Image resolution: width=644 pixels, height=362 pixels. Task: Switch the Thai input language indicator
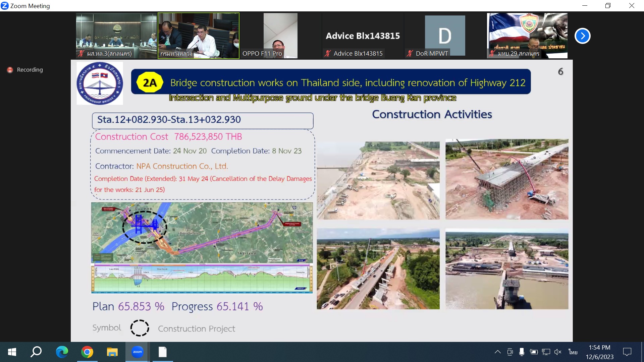pos(573,352)
